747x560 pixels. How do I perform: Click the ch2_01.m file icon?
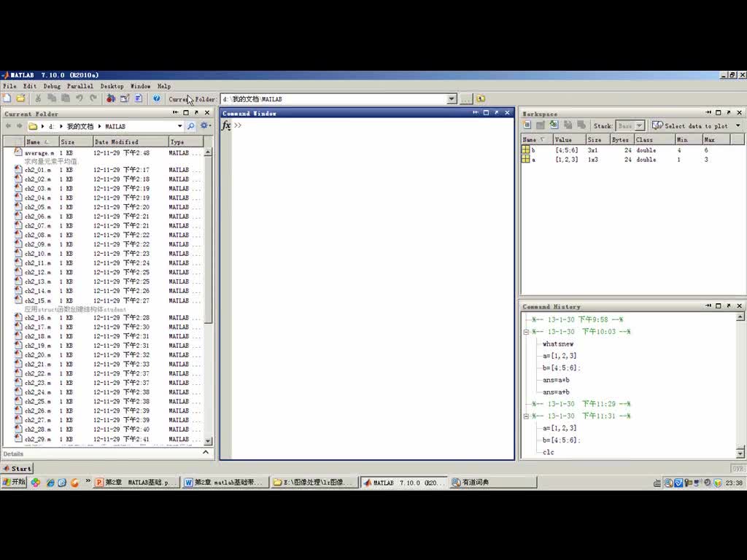(18, 169)
